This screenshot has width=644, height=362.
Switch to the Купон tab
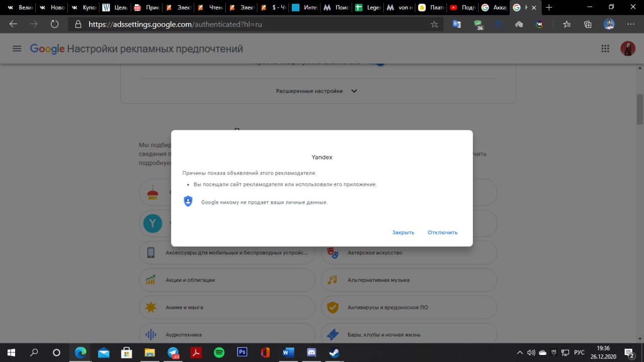pos(83,8)
